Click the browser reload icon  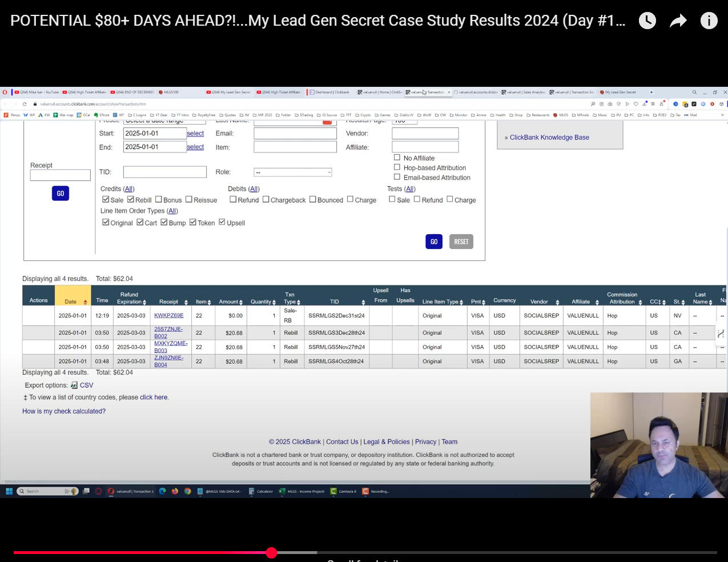pyautogui.click(x=25, y=104)
